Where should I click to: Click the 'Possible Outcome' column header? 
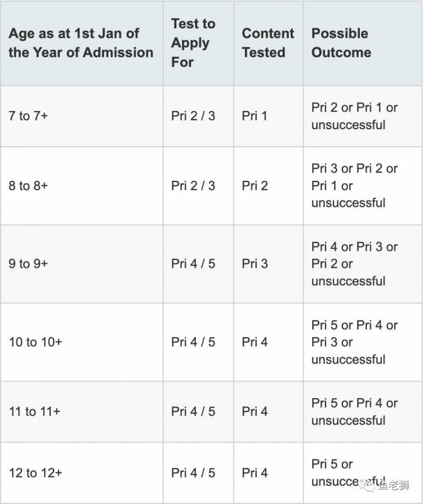(x=341, y=43)
